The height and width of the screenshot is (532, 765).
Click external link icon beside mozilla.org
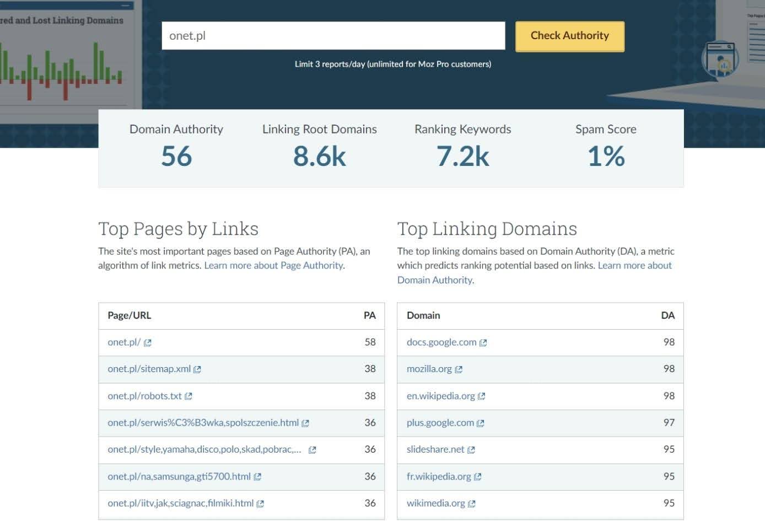[459, 369]
